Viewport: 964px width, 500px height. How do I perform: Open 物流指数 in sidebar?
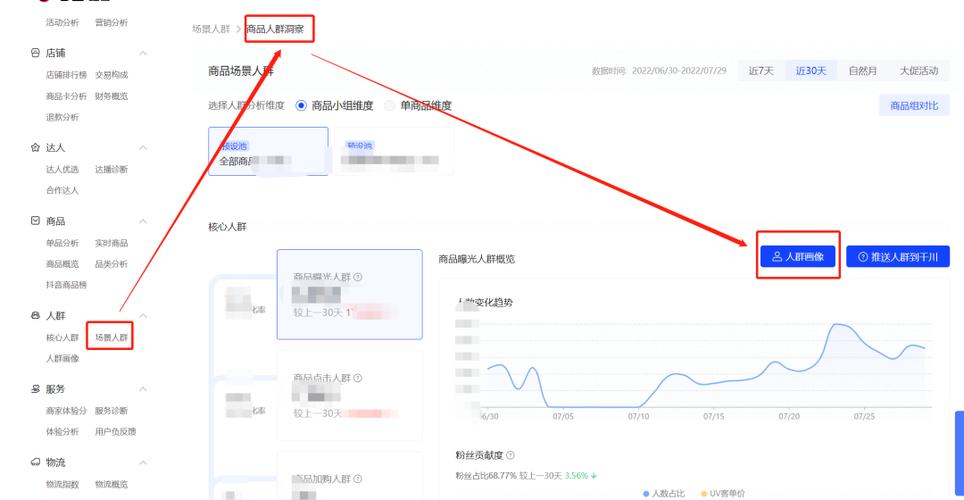[62, 484]
